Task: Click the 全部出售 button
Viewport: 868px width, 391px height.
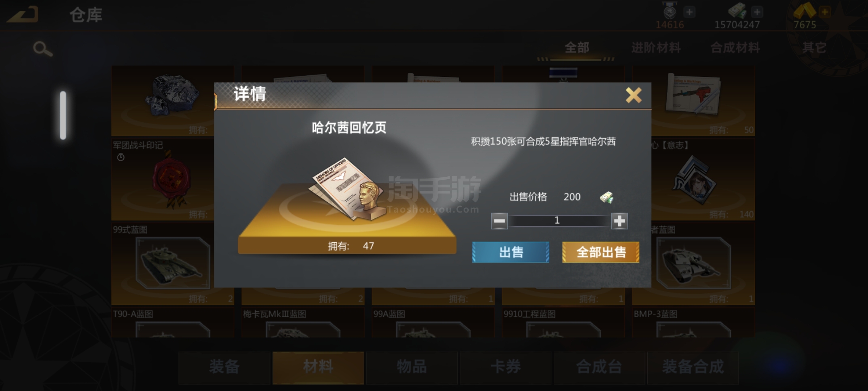Action: pos(601,252)
